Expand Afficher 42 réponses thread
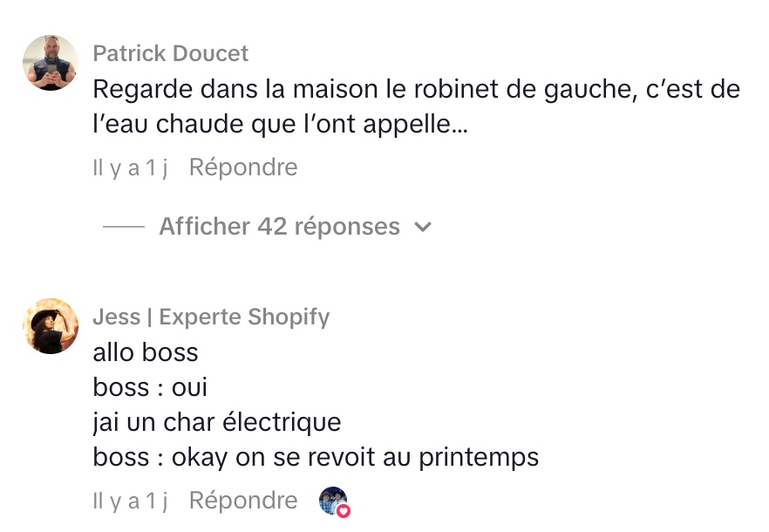 [x=279, y=227]
